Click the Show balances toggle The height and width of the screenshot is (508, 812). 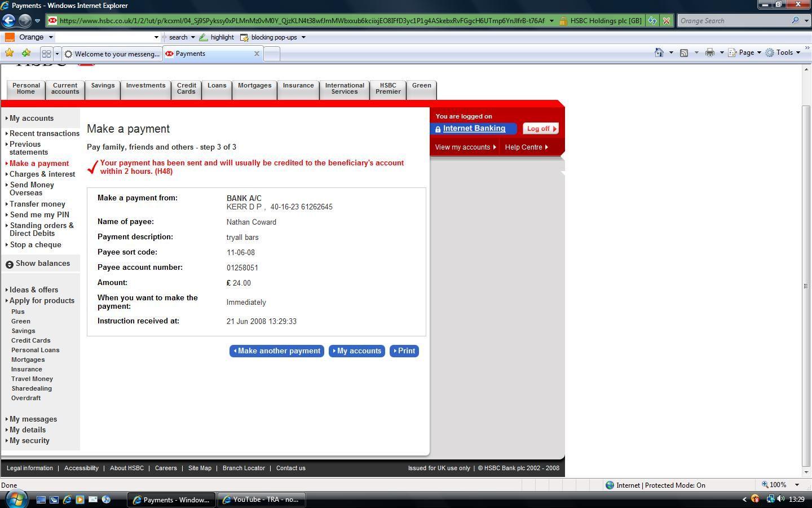coord(38,264)
